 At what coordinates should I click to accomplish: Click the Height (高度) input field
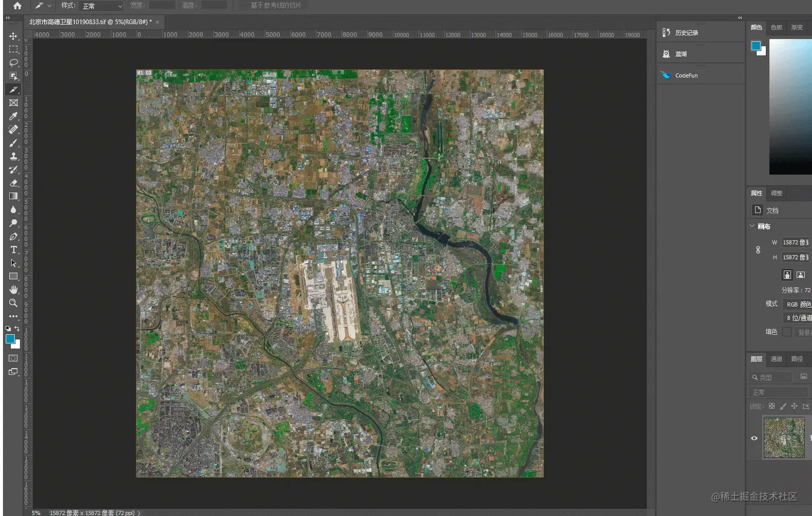click(x=214, y=5)
